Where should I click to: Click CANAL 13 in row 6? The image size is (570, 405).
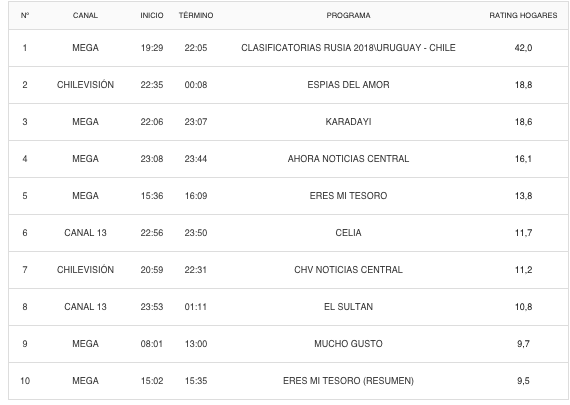(x=85, y=233)
